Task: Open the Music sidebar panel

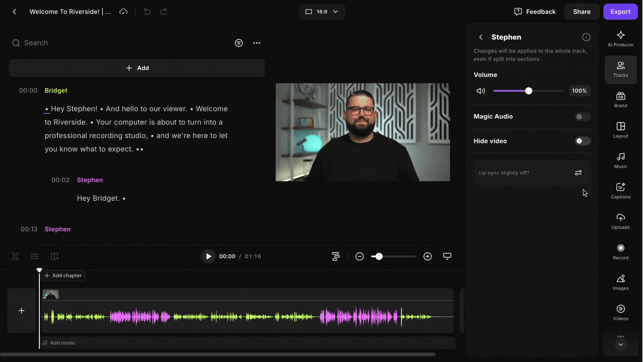Action: point(621,161)
